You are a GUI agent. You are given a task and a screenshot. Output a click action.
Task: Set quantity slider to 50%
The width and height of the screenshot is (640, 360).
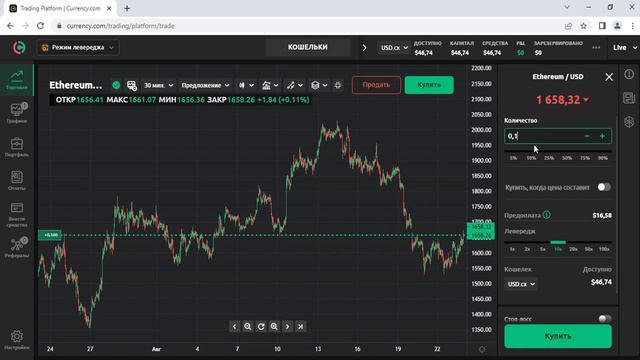(567, 158)
